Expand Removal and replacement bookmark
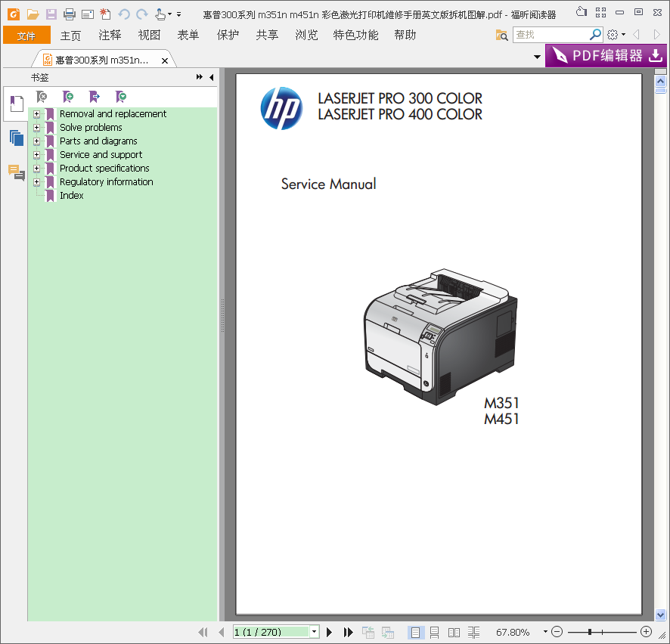Viewport: 670px width, 644px height. (37, 114)
